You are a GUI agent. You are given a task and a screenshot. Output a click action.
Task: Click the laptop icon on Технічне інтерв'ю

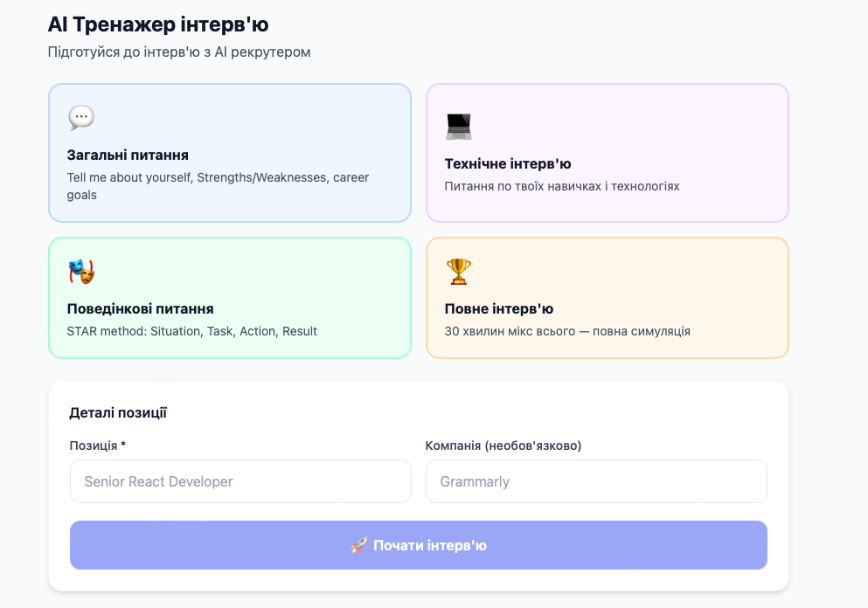pos(458,127)
